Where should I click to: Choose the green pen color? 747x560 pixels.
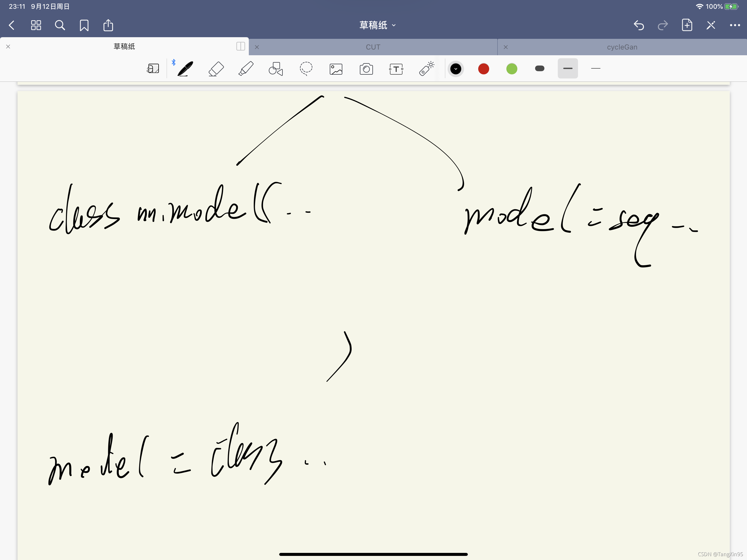(x=512, y=69)
